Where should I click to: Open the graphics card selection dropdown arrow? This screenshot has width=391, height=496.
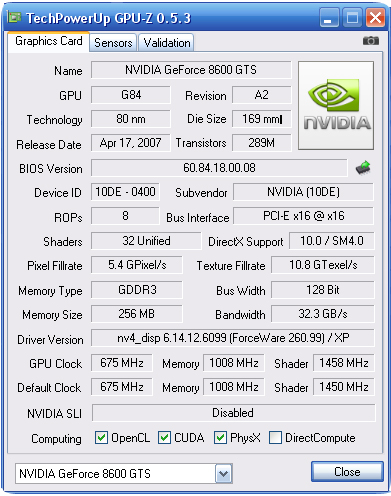(223, 474)
